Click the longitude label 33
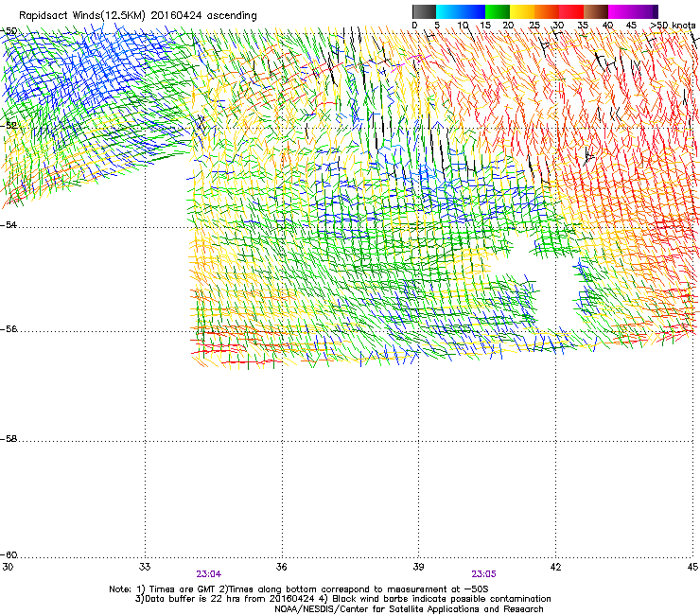 tap(145, 567)
